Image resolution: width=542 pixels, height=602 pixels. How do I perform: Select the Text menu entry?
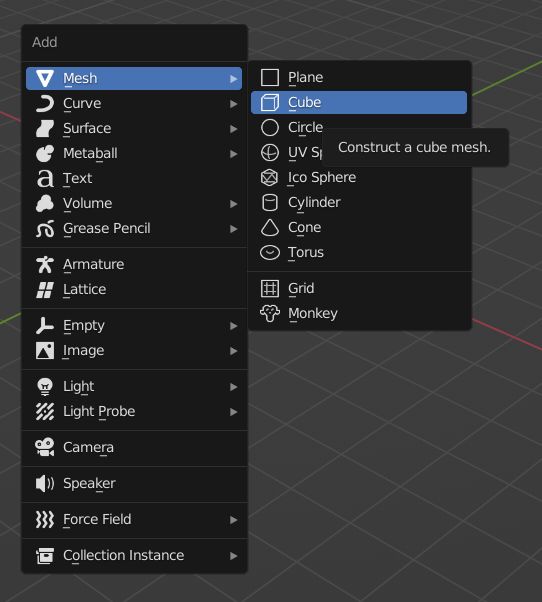click(134, 179)
